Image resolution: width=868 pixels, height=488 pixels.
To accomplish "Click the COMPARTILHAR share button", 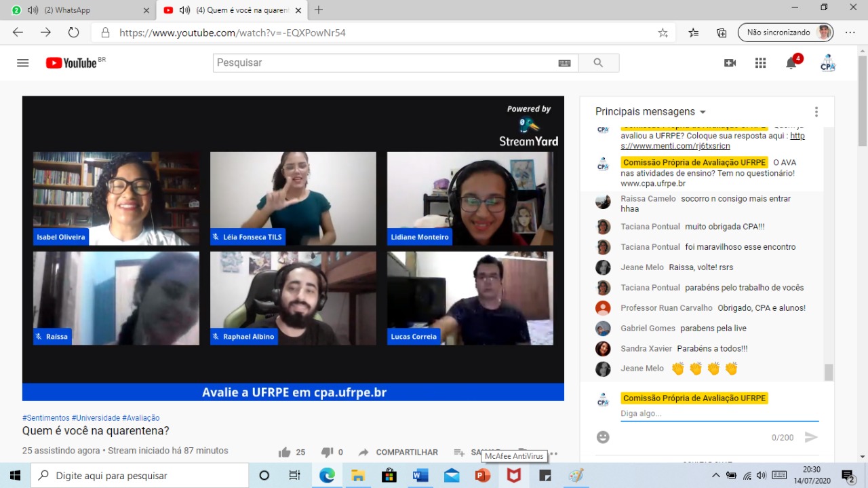I will point(399,452).
